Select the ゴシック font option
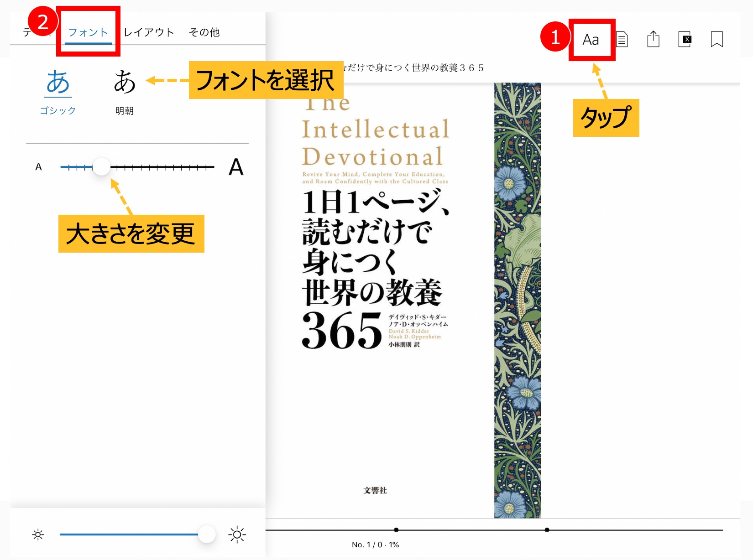Screen dimensions: 753x560 (58, 92)
